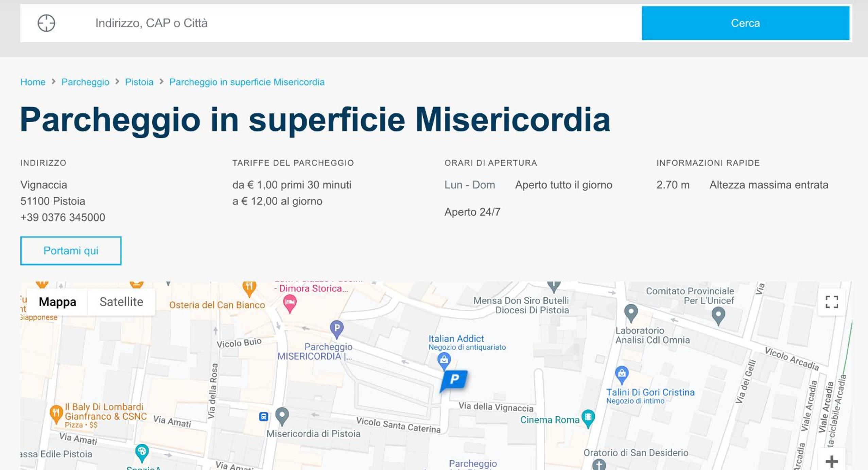Open the Home breadcrumb link
The image size is (868, 470).
[33, 82]
